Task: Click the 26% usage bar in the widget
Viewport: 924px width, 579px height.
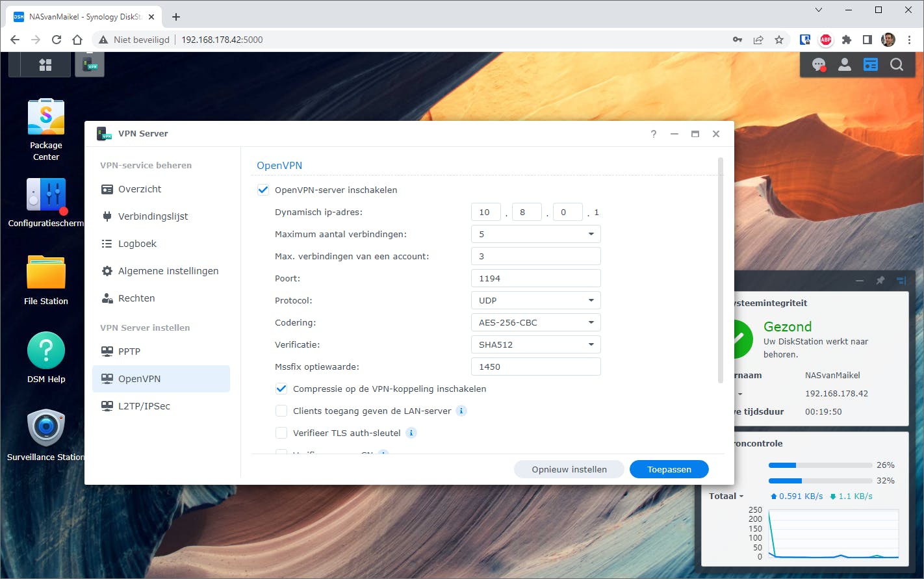Action: point(820,465)
